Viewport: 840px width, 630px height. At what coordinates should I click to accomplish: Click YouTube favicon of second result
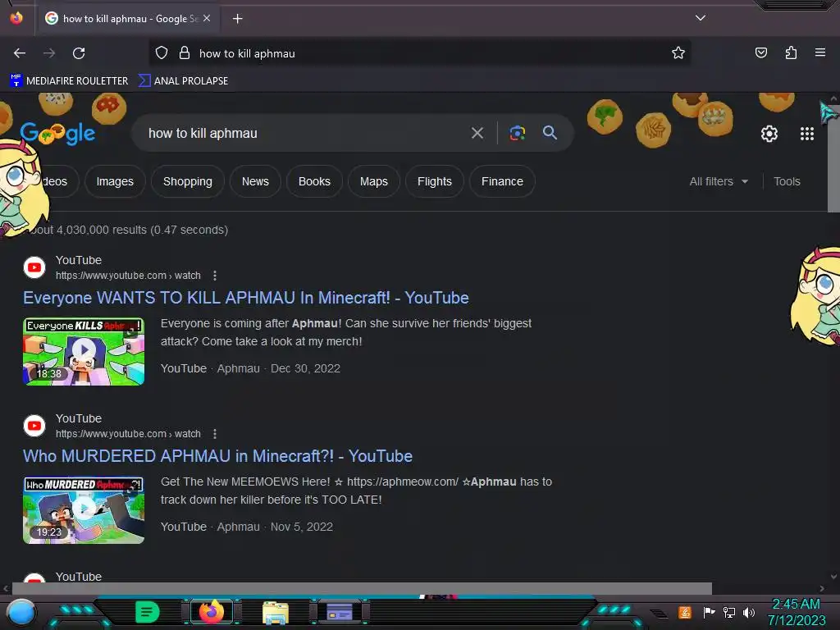pos(34,426)
